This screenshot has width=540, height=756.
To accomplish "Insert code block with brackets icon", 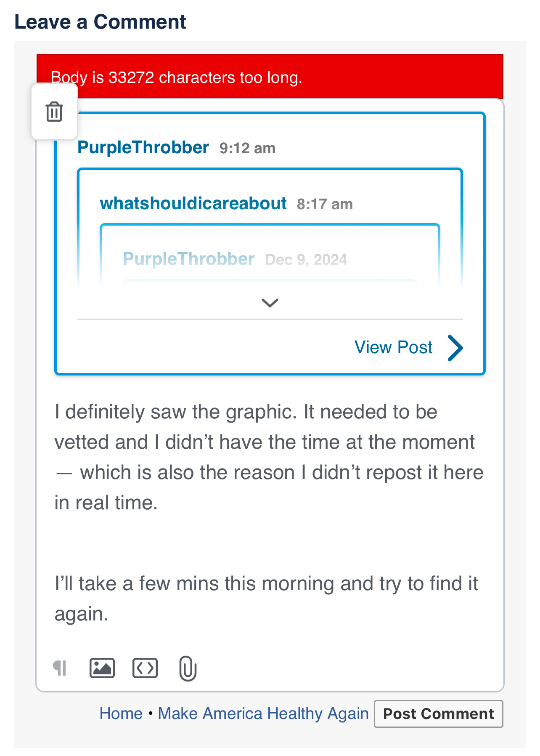I will point(145,668).
